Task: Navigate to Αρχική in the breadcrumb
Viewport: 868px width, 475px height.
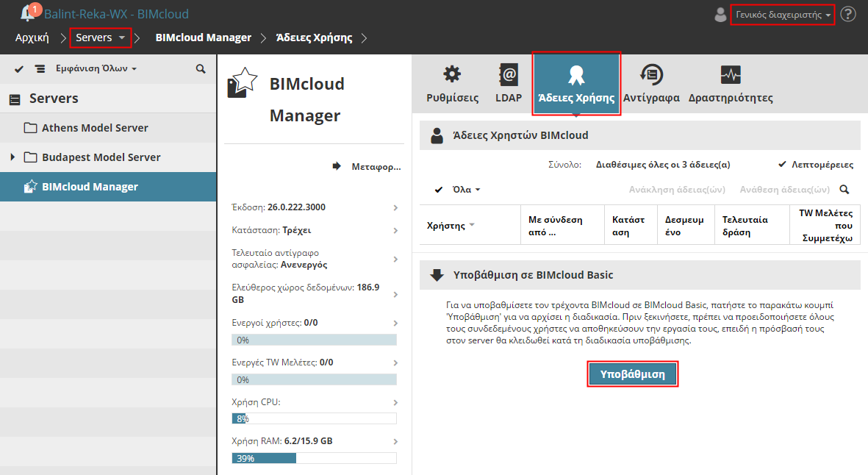Action: 33,36
